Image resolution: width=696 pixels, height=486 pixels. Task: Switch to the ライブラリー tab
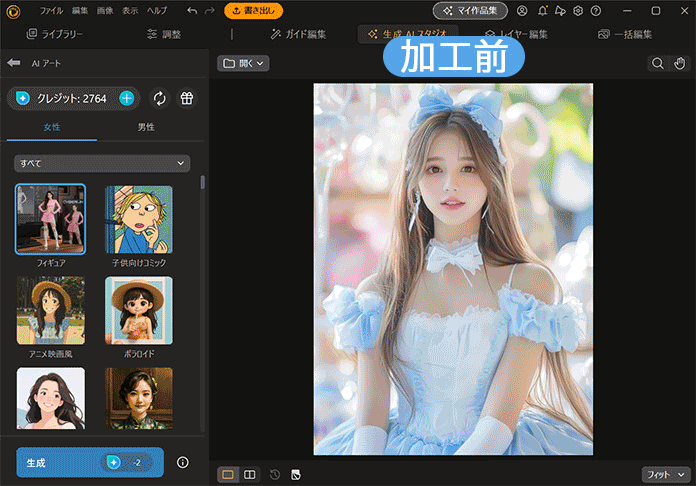coord(55,34)
